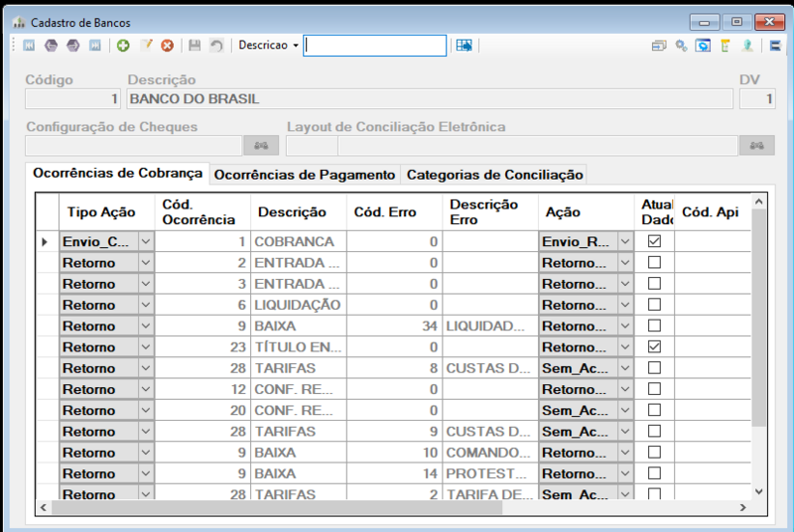Click the Descrição grid column header
This screenshot has height=532, width=794.
[x=299, y=212]
